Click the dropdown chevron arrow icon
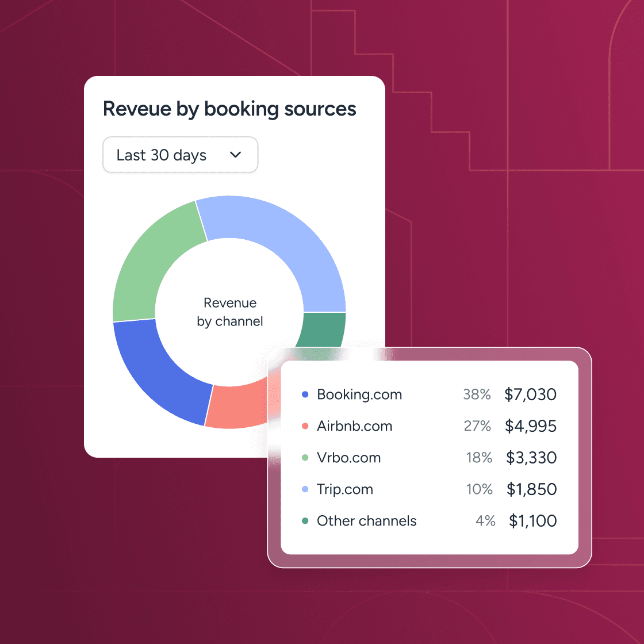Image resolution: width=644 pixels, height=644 pixels. (235, 155)
